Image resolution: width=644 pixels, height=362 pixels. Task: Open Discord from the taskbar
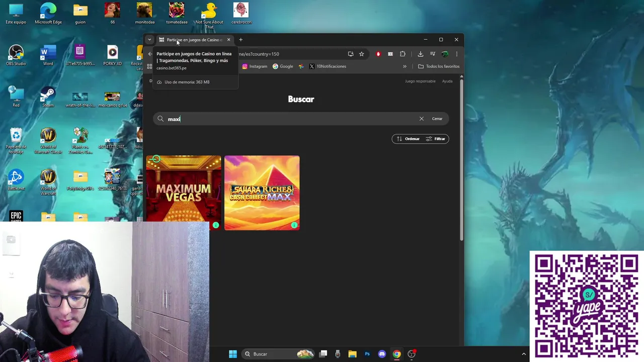click(x=382, y=354)
